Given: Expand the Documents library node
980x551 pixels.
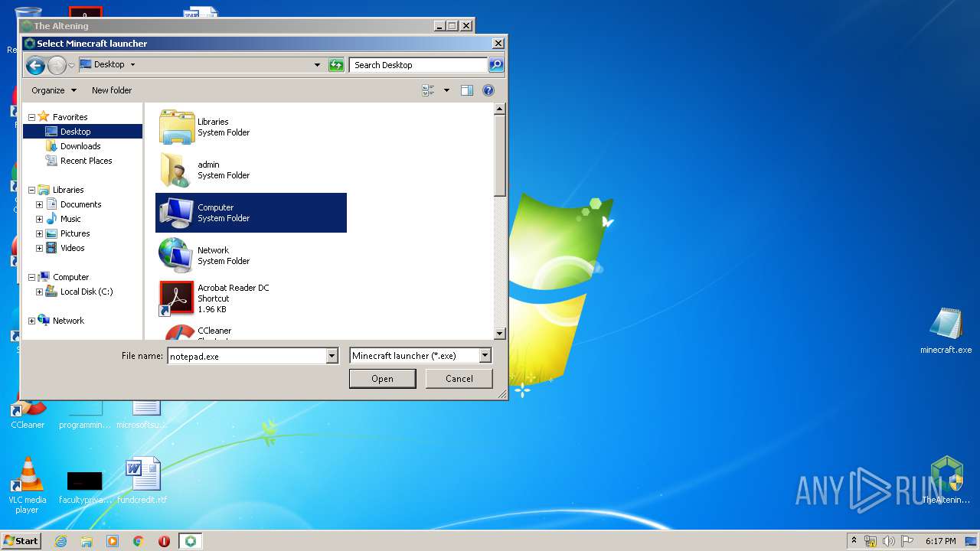Looking at the screenshot, I should (x=39, y=204).
